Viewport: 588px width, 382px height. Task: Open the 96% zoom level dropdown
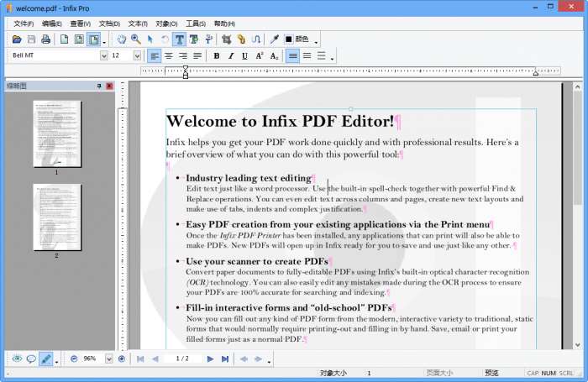click(x=108, y=358)
